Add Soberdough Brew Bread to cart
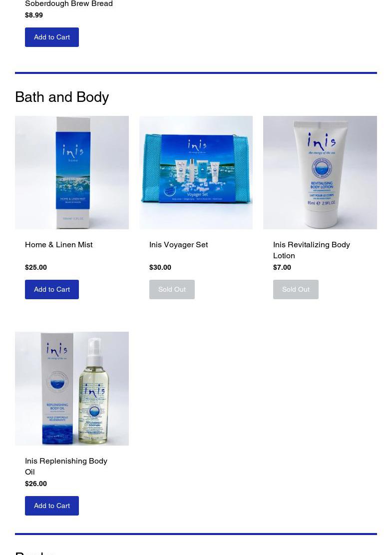This screenshot has width=392, height=555. point(51,37)
